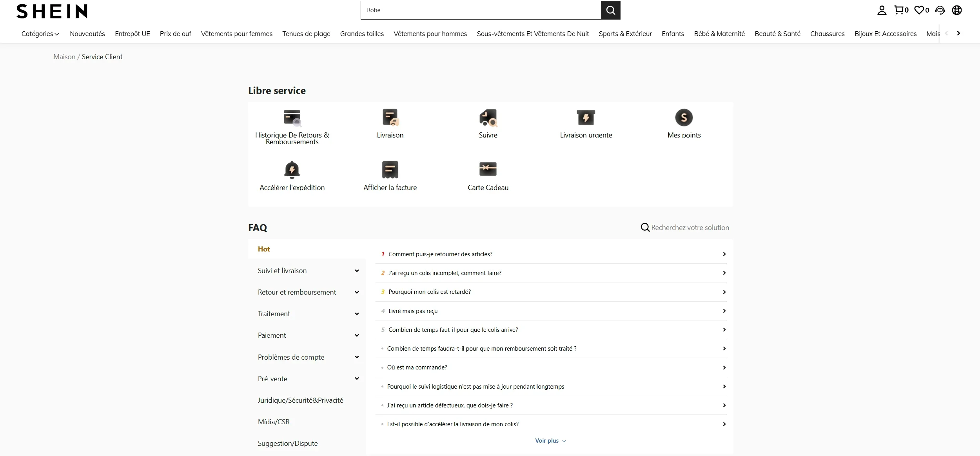Expand Retour et remboursement section
This screenshot has height=456, width=980.
pyautogui.click(x=309, y=292)
